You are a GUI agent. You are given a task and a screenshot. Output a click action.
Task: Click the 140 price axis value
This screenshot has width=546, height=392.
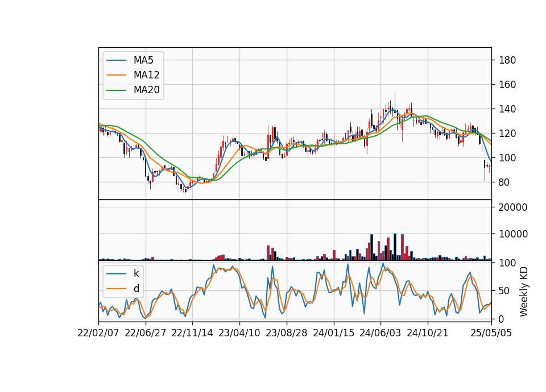pos(507,109)
